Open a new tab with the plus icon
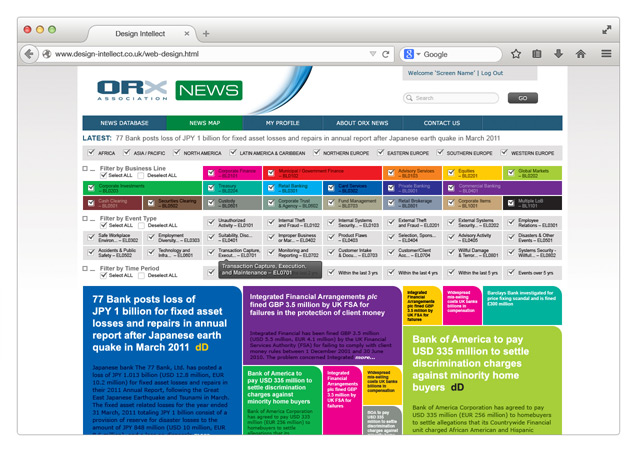Viewport: 640px width, 453px height. tap(206, 33)
